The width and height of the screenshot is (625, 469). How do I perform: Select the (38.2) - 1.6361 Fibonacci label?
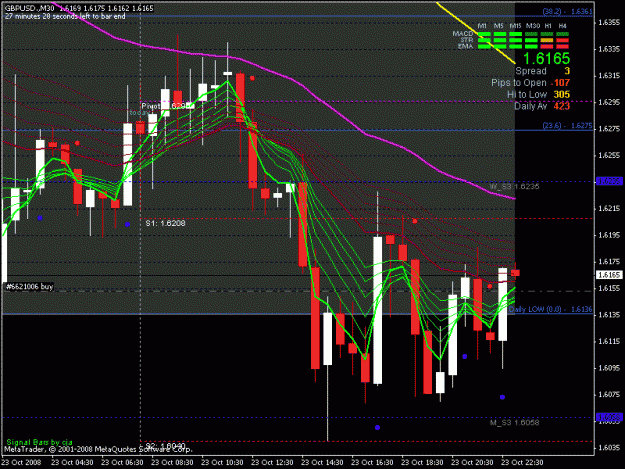coord(568,12)
